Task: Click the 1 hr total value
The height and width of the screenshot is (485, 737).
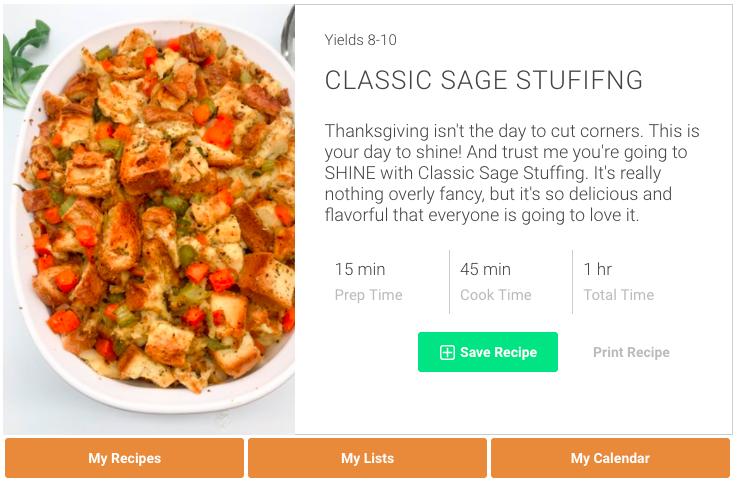Action: coord(597,269)
